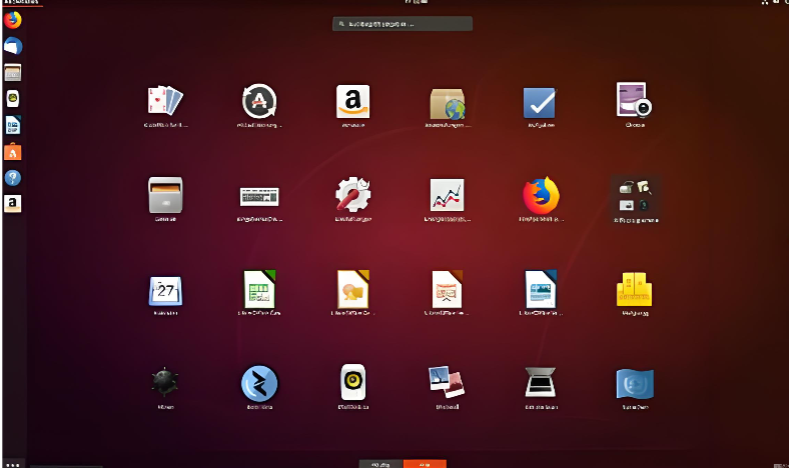Open the gear-and-wrench settings app
The width and height of the screenshot is (789, 468).
[353, 194]
